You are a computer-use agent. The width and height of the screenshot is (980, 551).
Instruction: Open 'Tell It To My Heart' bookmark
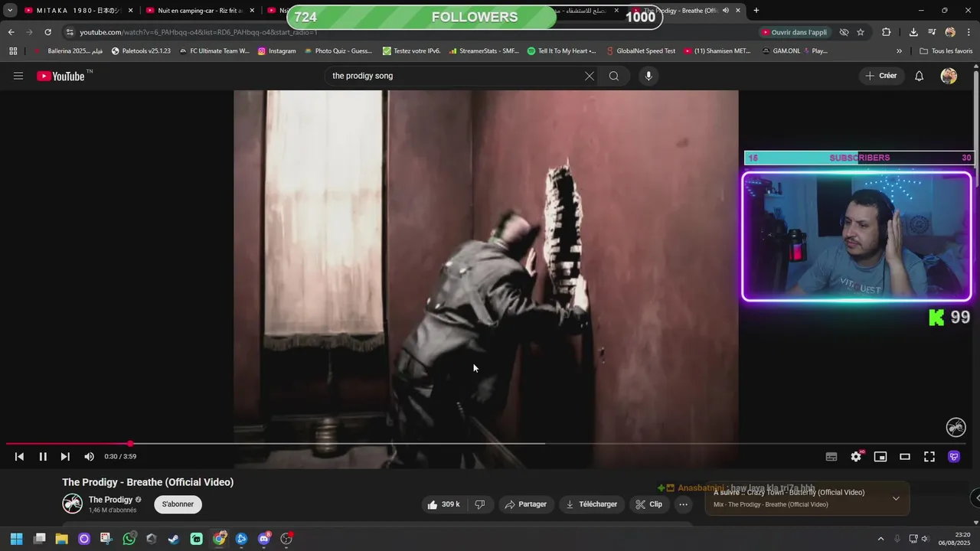pyautogui.click(x=561, y=51)
